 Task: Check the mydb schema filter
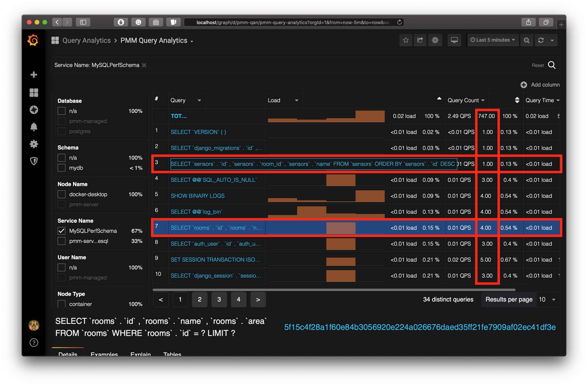tap(61, 168)
